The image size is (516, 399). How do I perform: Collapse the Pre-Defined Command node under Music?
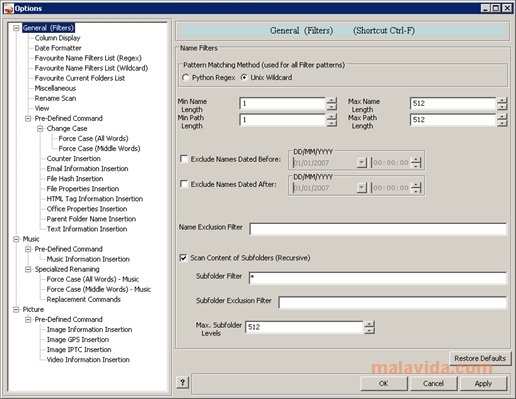(x=28, y=249)
